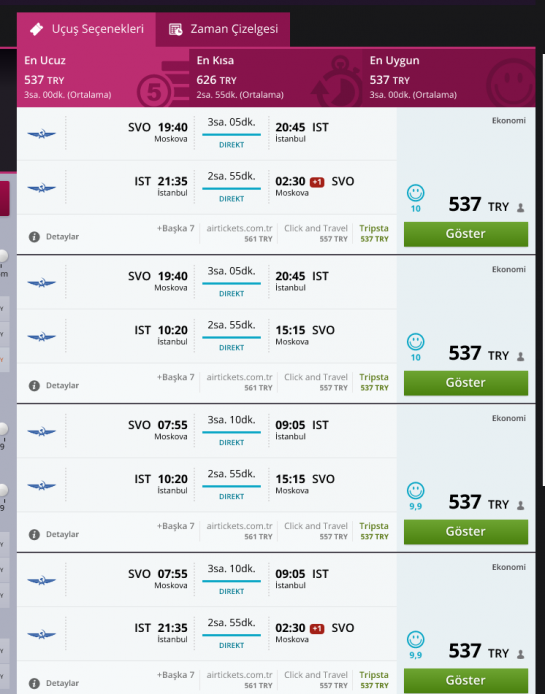Viewport: 545px width, 694px height.
Task: Open Tripsta 537 TRY offer in first result
Action: (x=374, y=233)
